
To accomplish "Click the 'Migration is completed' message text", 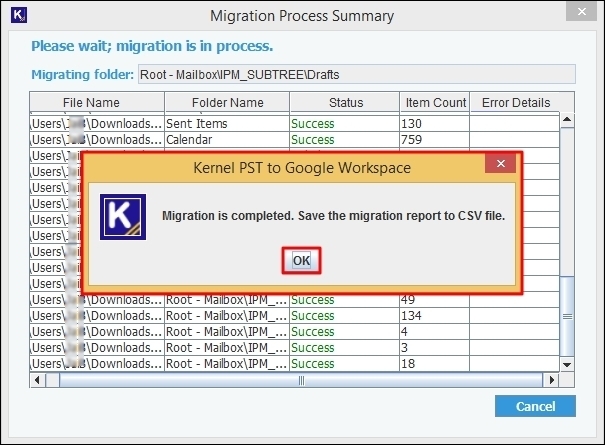I will coord(333,216).
